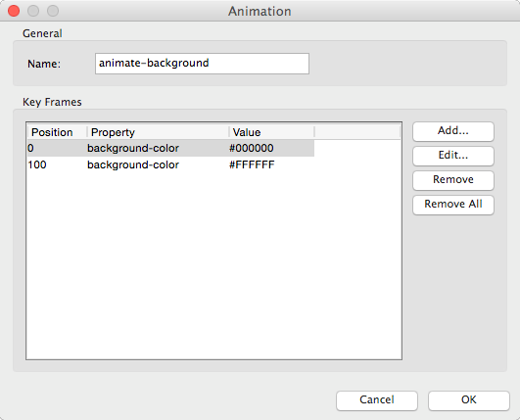Remove the selected key frame
This screenshot has width=520, height=420.
pos(453,180)
